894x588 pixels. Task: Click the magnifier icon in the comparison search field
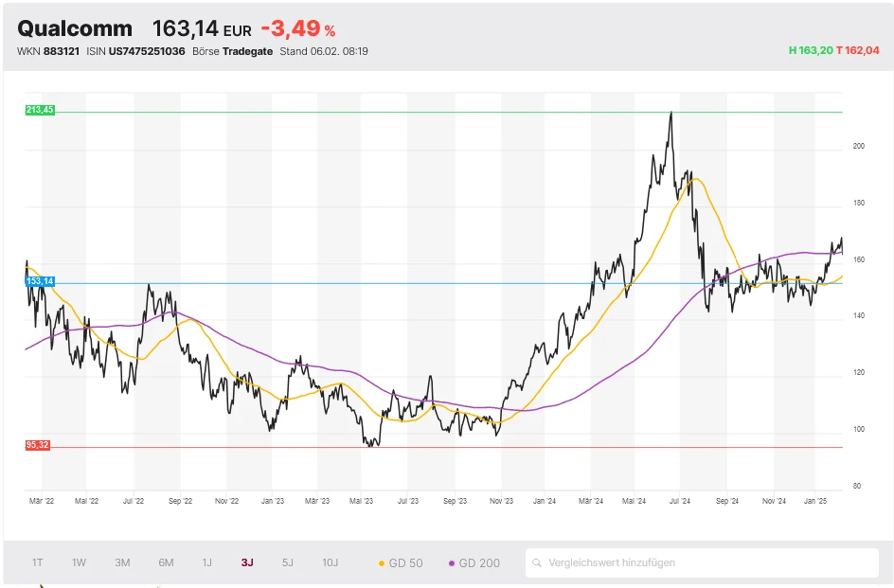coord(537,562)
